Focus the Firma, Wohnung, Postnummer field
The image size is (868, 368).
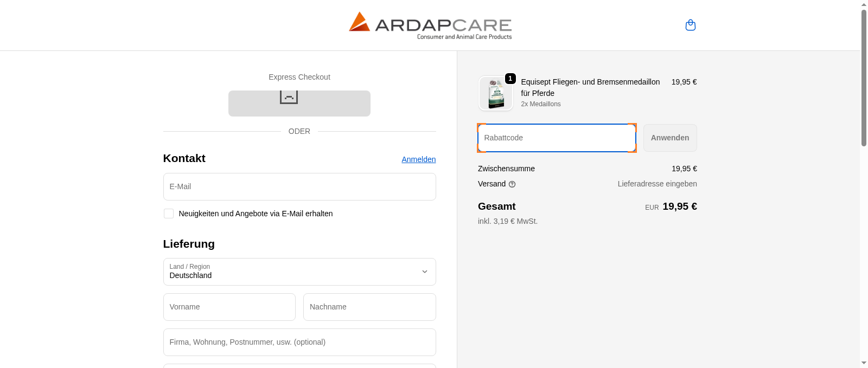(299, 342)
